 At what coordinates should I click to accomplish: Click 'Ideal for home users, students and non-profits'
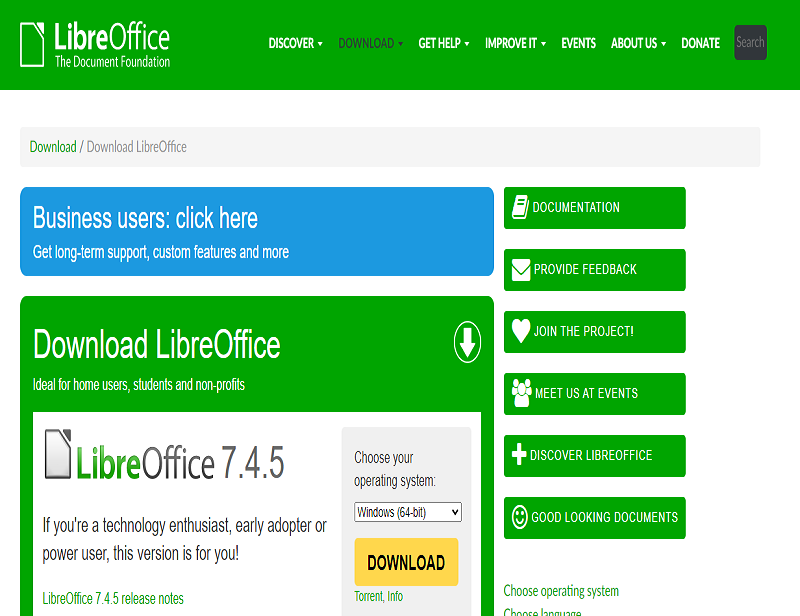[x=139, y=384]
